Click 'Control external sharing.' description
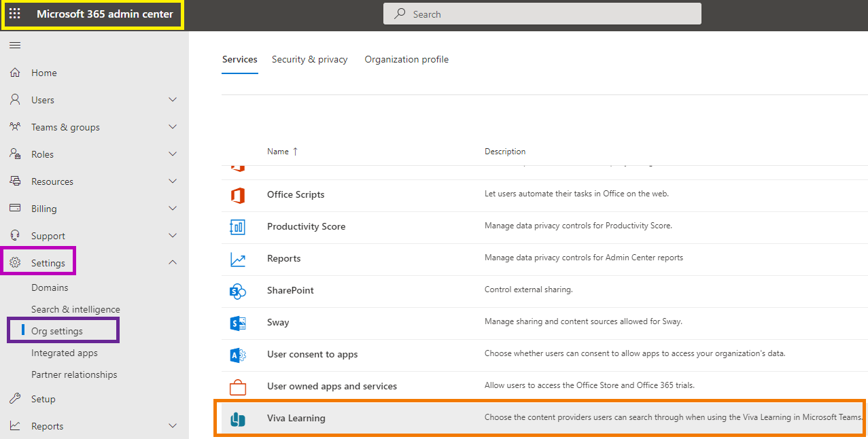The height and width of the screenshot is (439, 868). coord(529,289)
